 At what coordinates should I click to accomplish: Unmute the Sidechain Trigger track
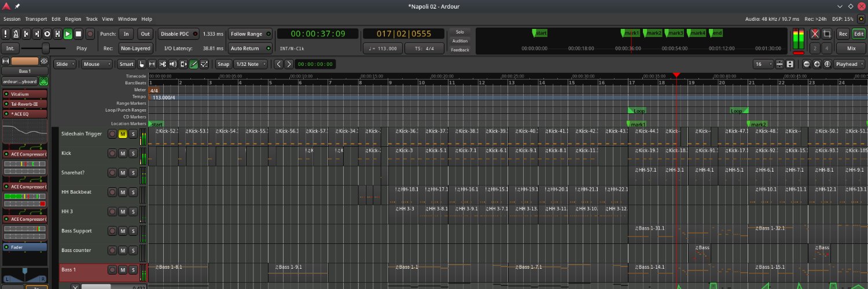tap(122, 134)
